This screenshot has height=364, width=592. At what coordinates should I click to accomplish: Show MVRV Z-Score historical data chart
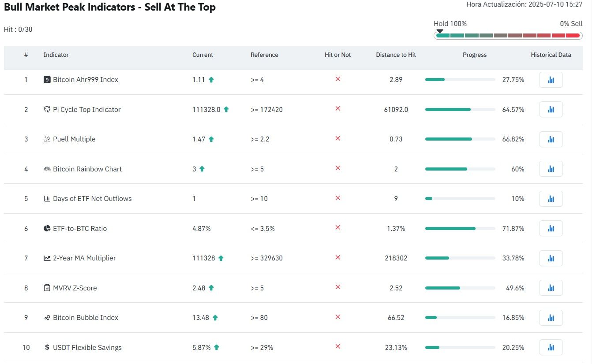coord(551,288)
